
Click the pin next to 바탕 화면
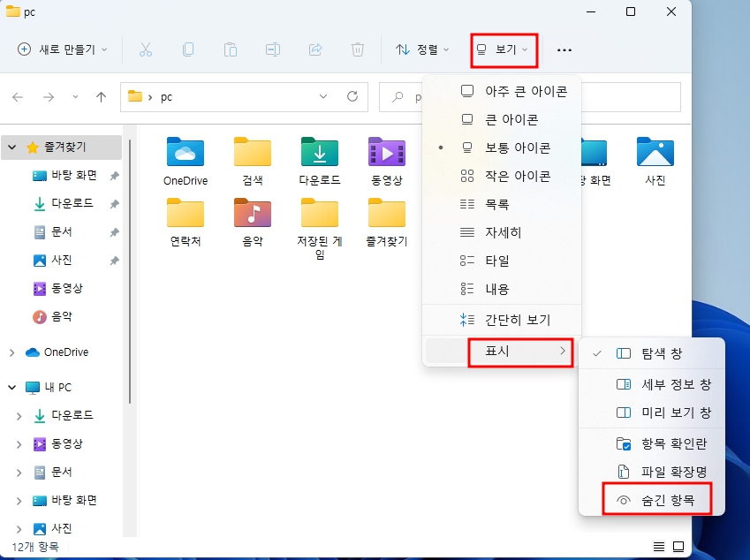(114, 176)
